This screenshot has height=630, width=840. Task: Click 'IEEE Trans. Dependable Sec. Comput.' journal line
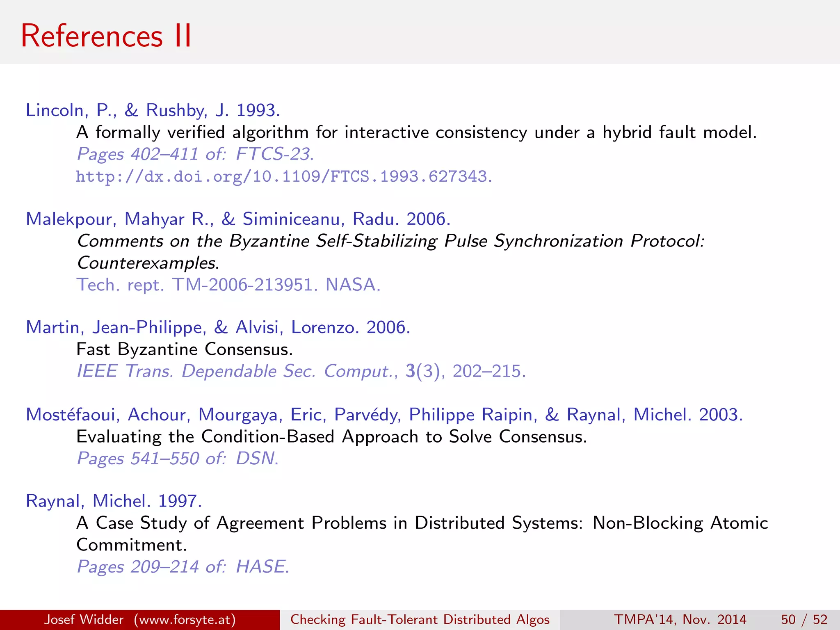(301, 371)
